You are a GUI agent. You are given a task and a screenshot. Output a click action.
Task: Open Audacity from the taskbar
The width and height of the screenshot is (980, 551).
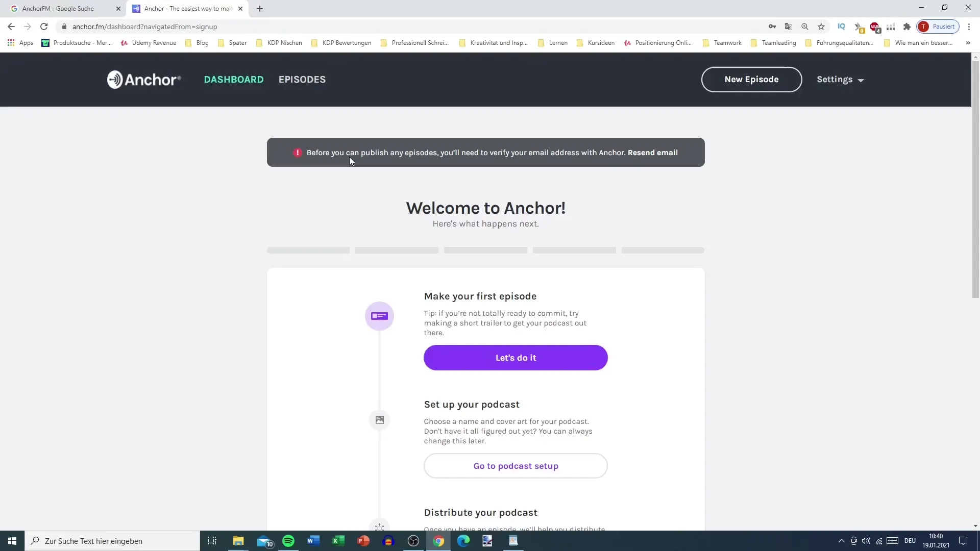[388, 541]
